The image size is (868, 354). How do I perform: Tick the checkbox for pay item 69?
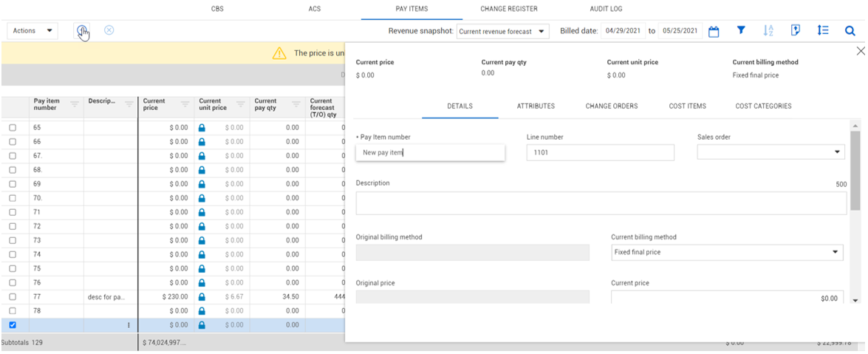click(x=12, y=184)
